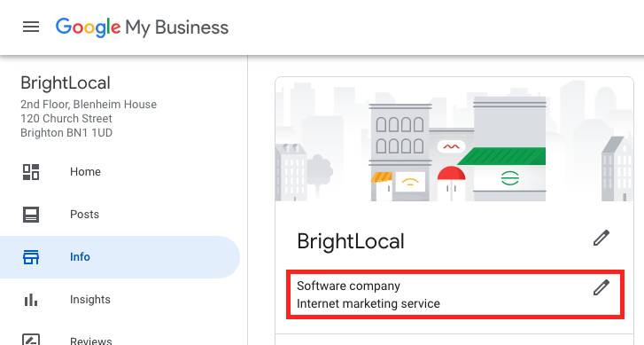The height and width of the screenshot is (345, 644).
Task: Go to Reviews in sidebar
Action: point(90,341)
